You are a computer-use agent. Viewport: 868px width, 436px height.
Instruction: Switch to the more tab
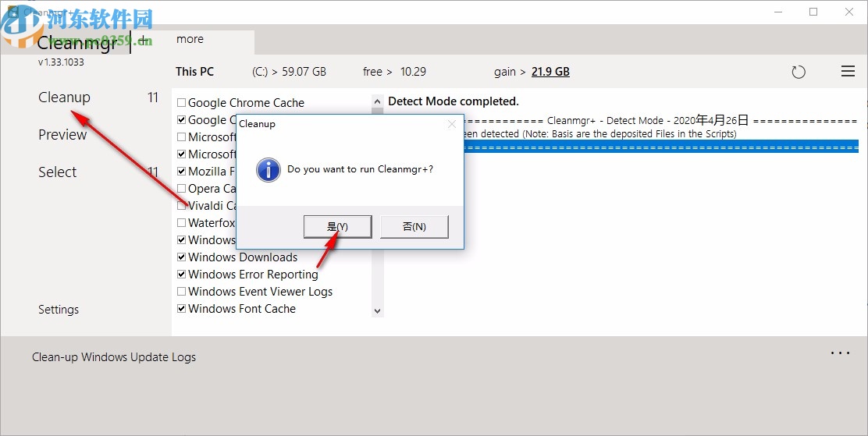190,39
